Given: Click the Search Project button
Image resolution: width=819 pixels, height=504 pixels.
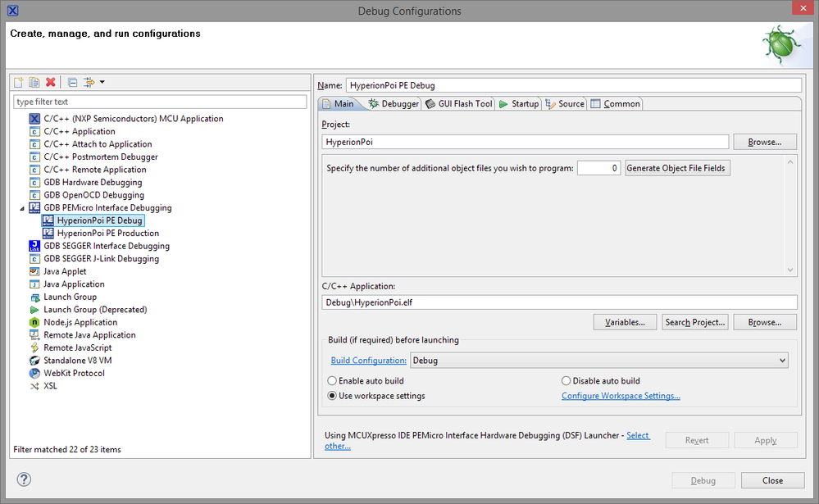Looking at the screenshot, I should (695, 322).
